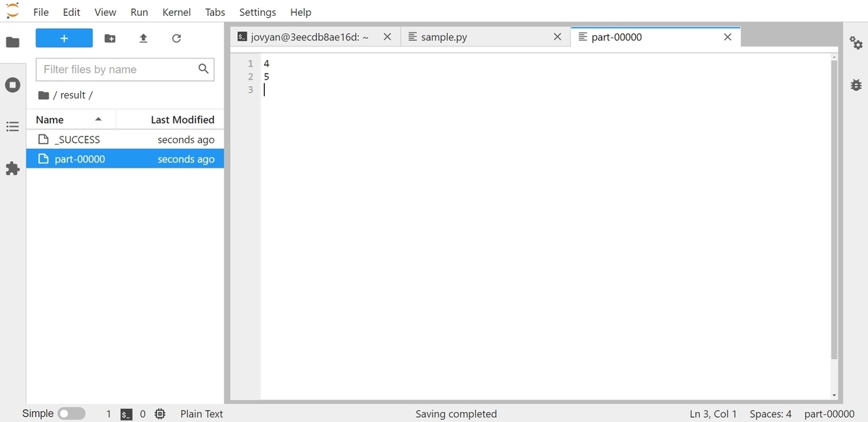Open the File menu
The image size is (868, 422).
(41, 12)
